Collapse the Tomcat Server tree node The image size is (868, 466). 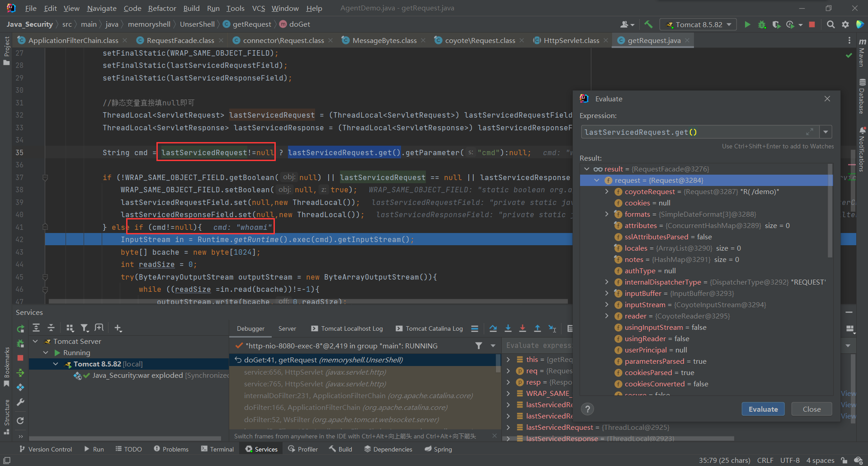tap(35, 341)
